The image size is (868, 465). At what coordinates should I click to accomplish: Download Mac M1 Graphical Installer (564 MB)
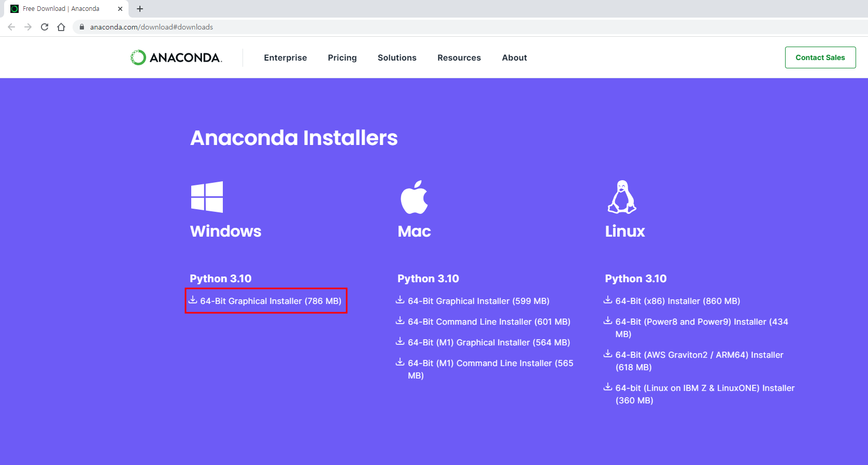point(489,342)
